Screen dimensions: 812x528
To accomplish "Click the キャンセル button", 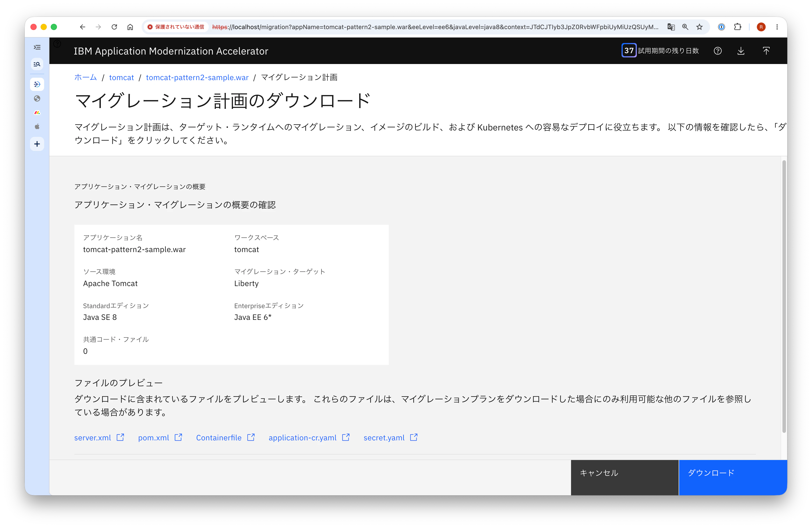I will (x=625, y=477).
